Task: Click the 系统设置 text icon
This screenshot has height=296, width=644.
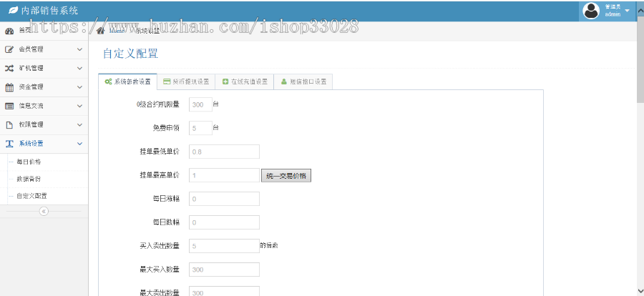Action: click(9, 144)
